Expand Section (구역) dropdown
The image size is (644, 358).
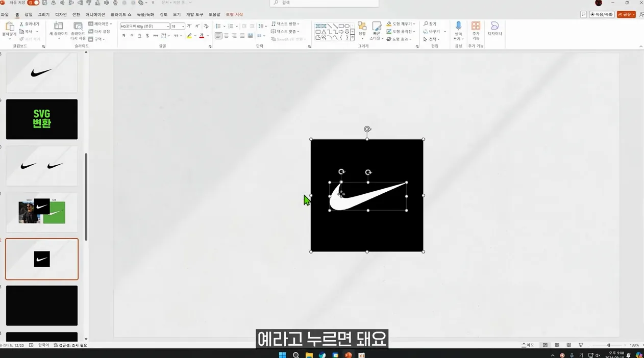coord(96,39)
